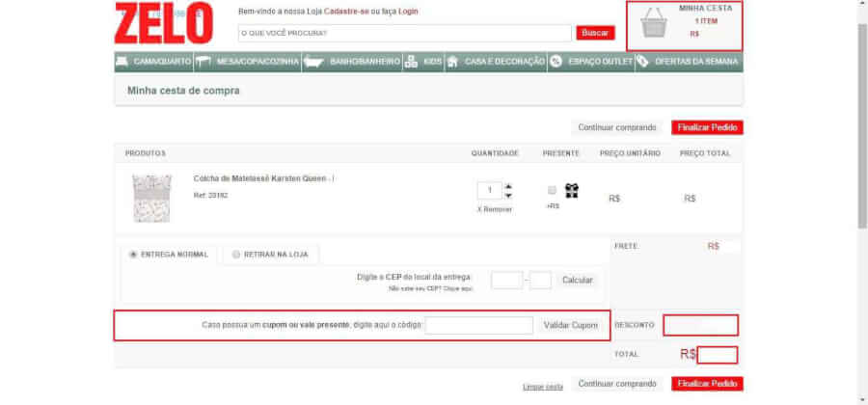Select the Retirar na Loja radio option
Image resolution: width=868 pixels, height=405 pixels.
(235, 255)
